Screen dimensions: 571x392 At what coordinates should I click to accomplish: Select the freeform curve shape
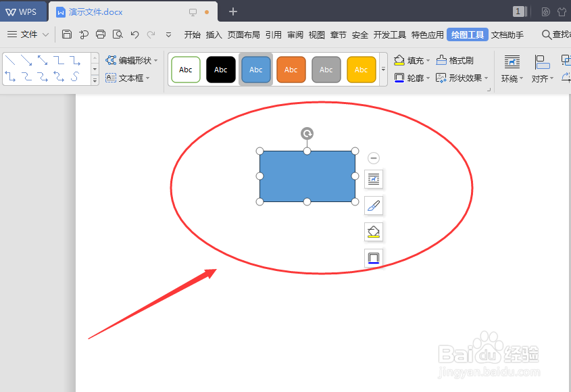tap(75, 76)
